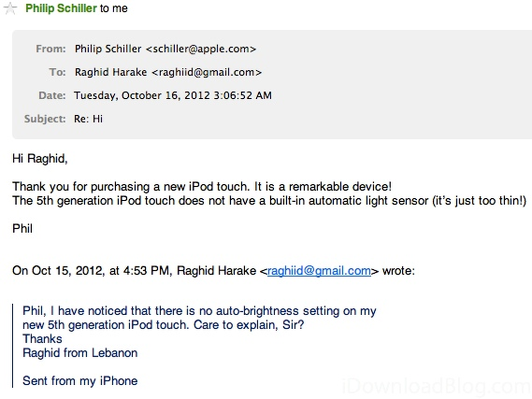Star the email from Philip Schiller

click(10, 8)
